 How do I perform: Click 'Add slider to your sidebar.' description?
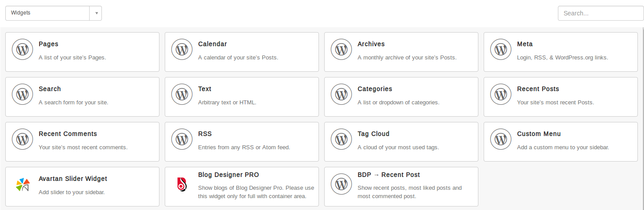pos(72,192)
